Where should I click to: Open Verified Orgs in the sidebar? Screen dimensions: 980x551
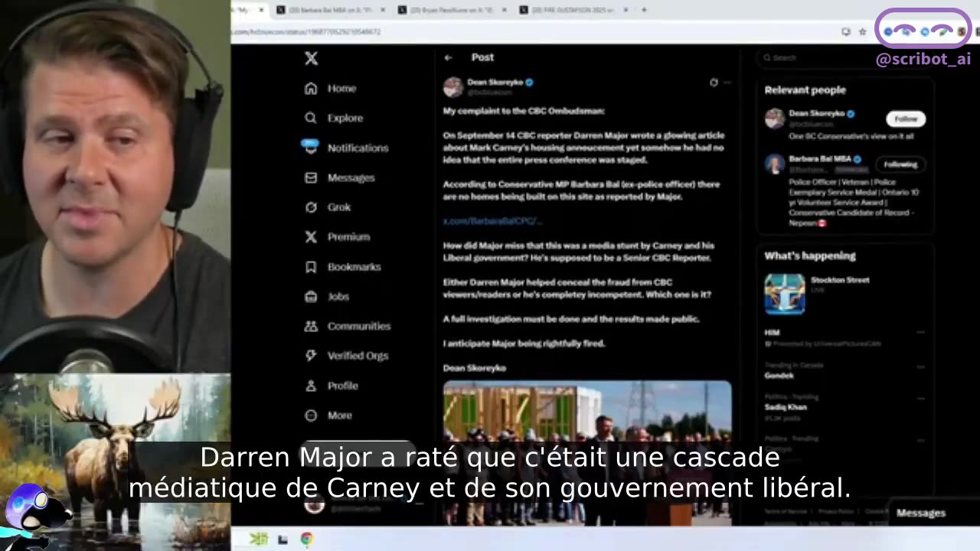click(x=347, y=356)
